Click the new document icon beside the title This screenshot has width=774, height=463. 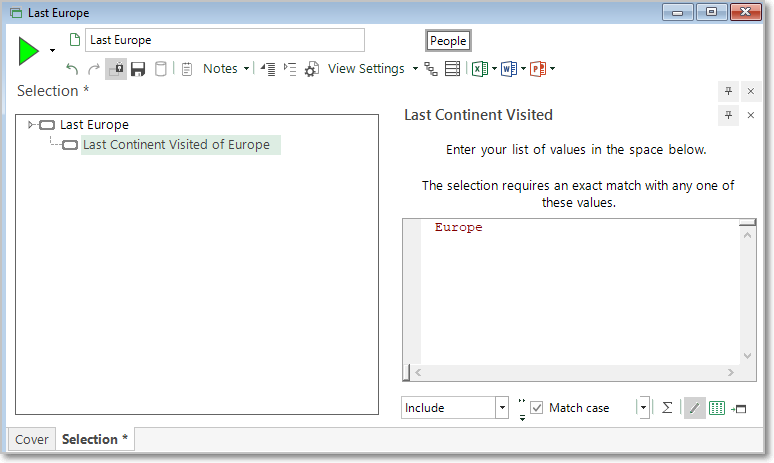pos(75,39)
